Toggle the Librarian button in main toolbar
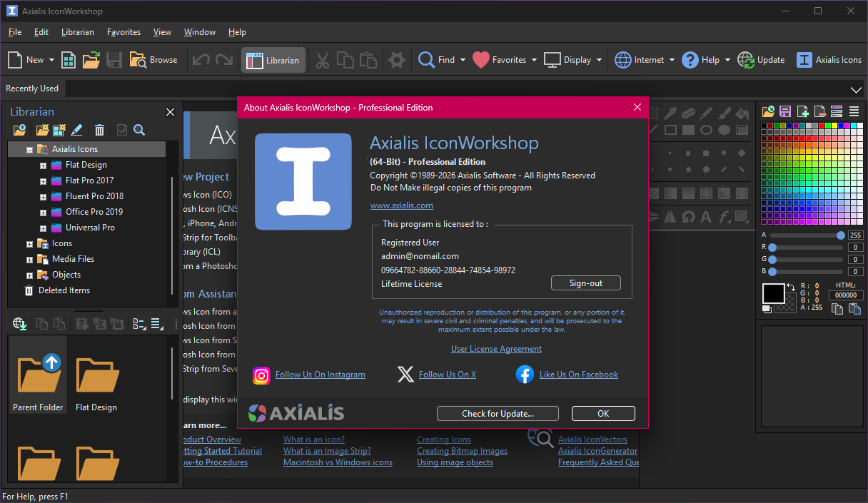The width and height of the screenshot is (868, 503). [x=273, y=60]
